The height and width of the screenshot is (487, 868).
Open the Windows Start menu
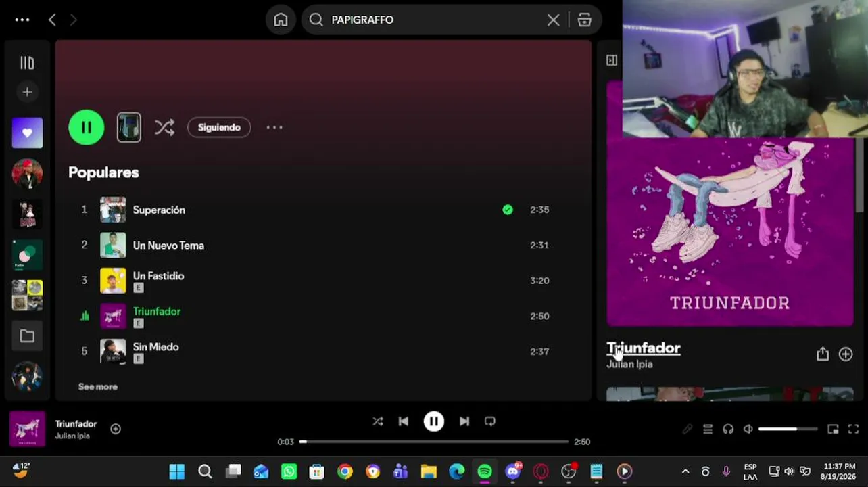177,471
